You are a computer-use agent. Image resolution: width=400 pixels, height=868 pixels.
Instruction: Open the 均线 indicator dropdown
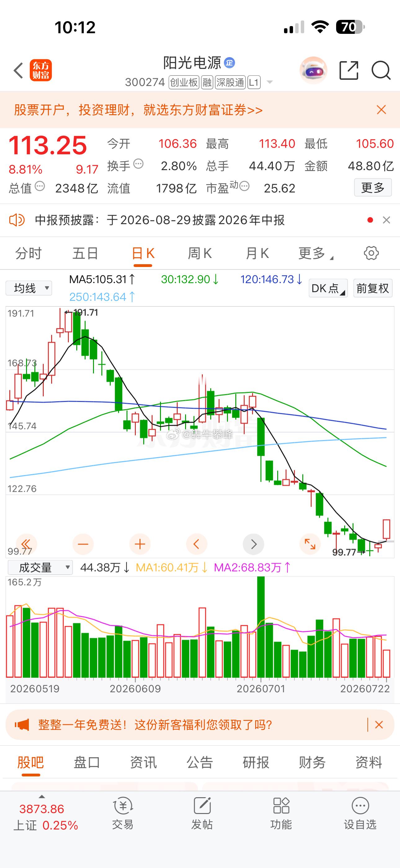[x=29, y=288]
